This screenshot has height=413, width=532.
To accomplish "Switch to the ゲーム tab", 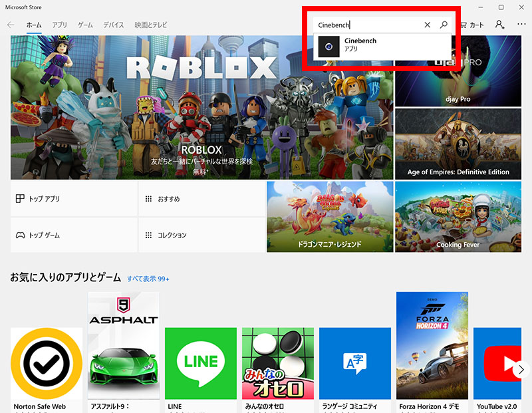I will [85, 25].
